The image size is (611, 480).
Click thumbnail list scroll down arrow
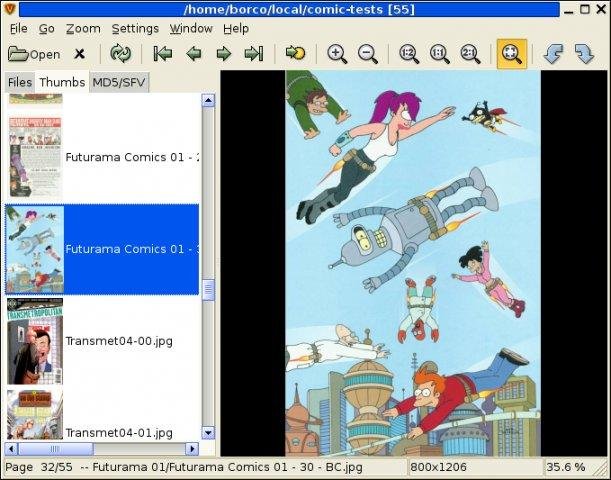point(208,432)
